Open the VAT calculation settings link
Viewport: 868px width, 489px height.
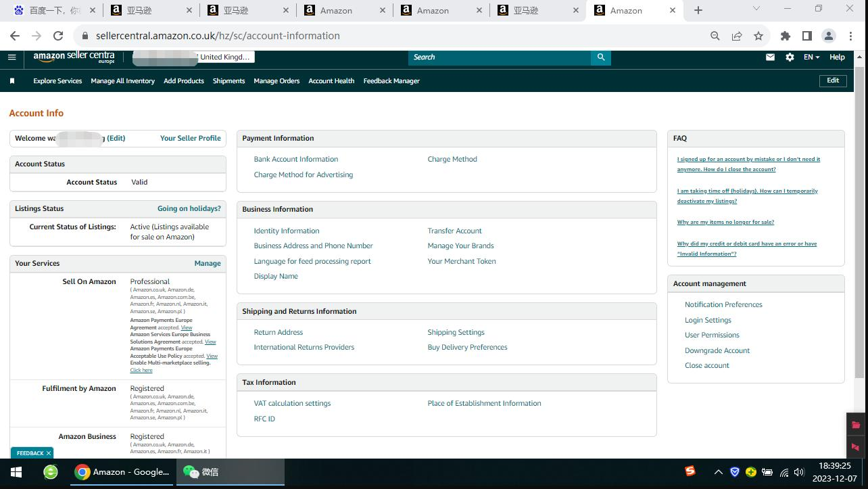tap(292, 404)
